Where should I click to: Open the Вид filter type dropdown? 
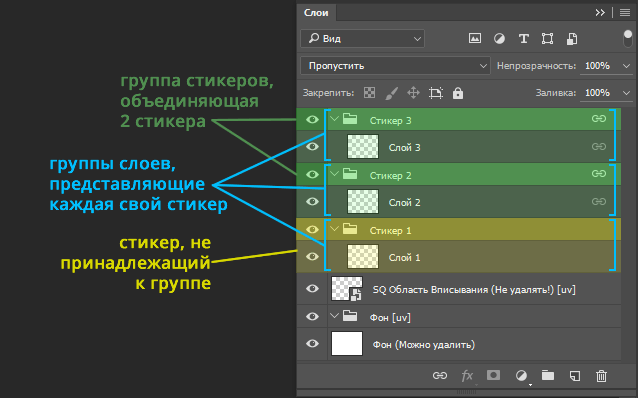pyautogui.click(x=363, y=39)
